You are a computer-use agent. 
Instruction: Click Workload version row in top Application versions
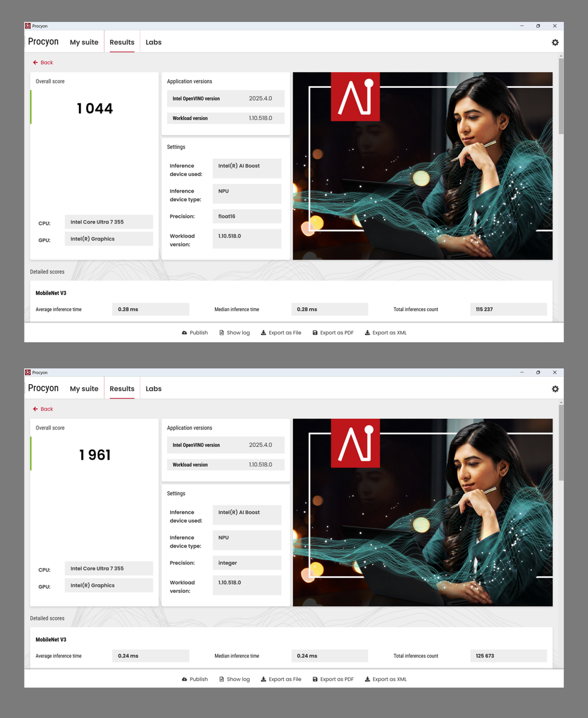[226, 118]
